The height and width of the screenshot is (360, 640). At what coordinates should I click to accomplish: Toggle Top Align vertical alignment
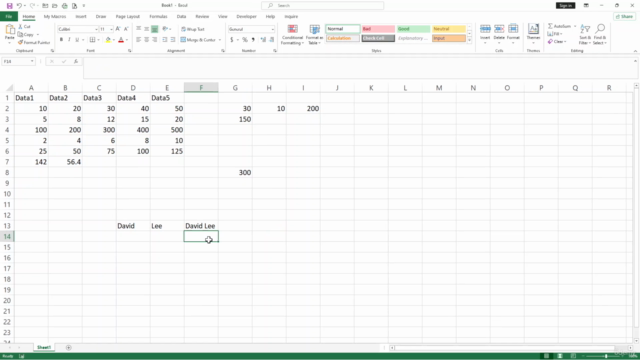(x=139, y=29)
